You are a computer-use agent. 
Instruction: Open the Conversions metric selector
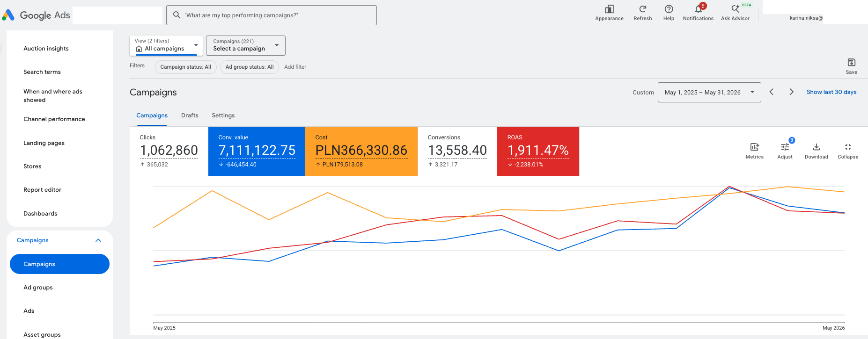click(x=457, y=151)
